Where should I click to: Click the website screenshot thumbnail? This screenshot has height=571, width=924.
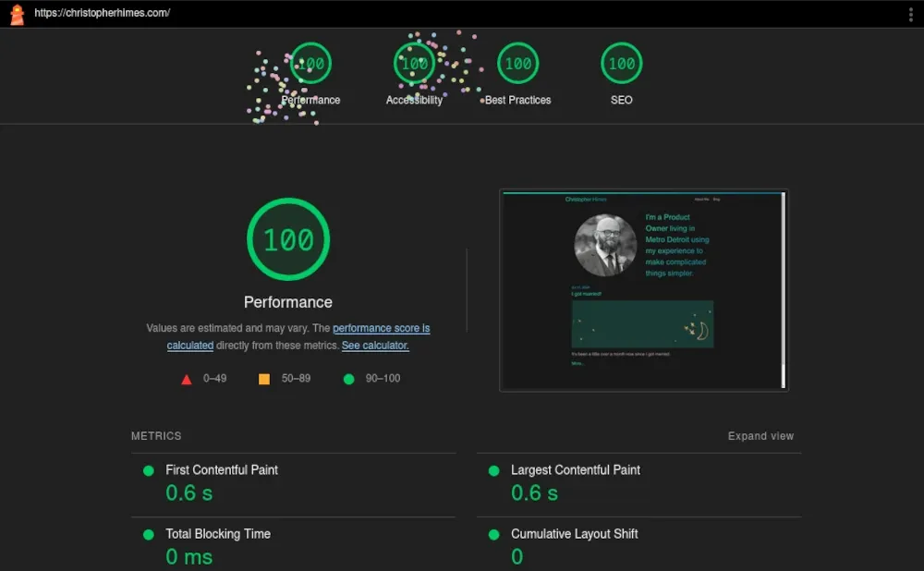coord(643,289)
